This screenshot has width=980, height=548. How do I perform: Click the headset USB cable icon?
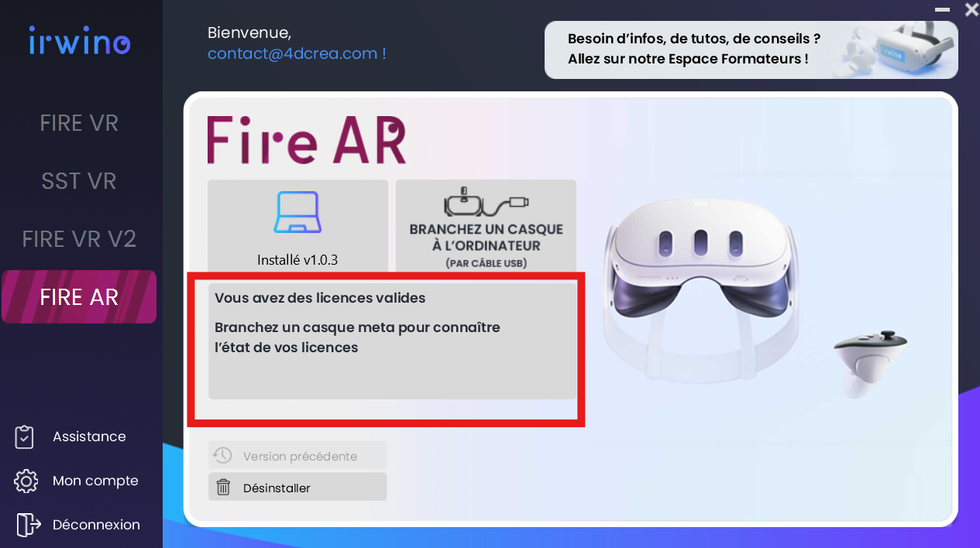tap(486, 203)
